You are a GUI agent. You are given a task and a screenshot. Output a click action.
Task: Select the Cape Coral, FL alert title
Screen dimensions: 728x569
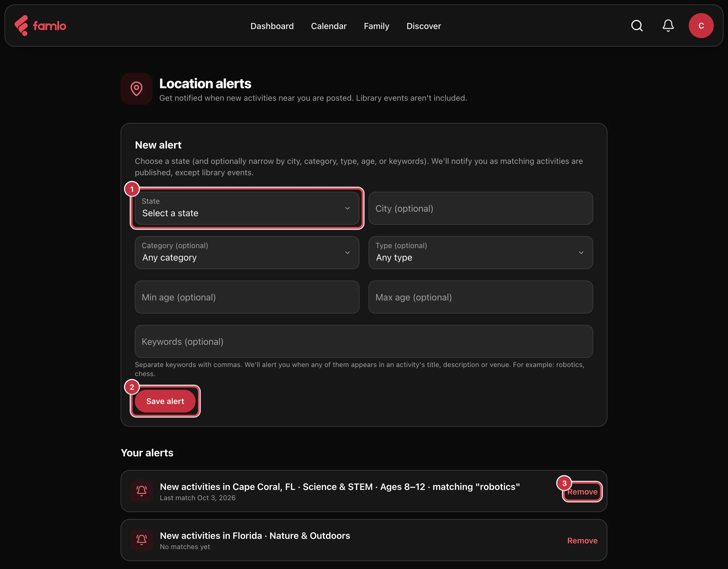click(340, 486)
